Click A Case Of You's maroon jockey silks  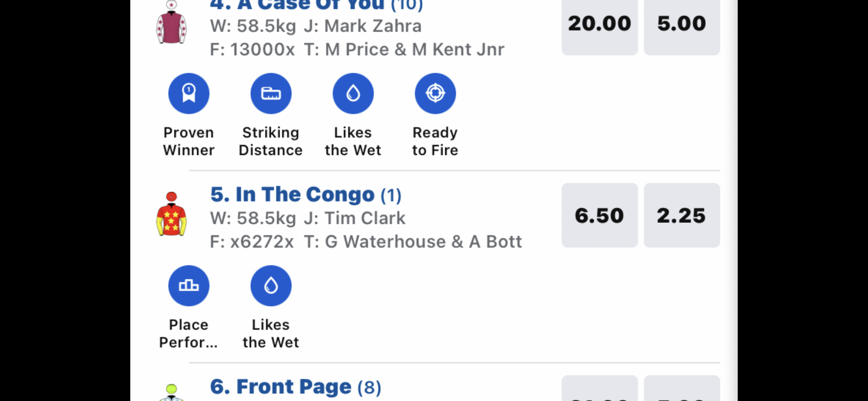coord(171,23)
